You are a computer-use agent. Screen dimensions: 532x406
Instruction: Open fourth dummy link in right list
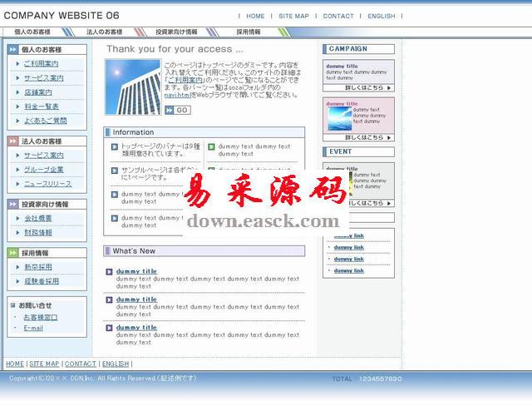349,270
